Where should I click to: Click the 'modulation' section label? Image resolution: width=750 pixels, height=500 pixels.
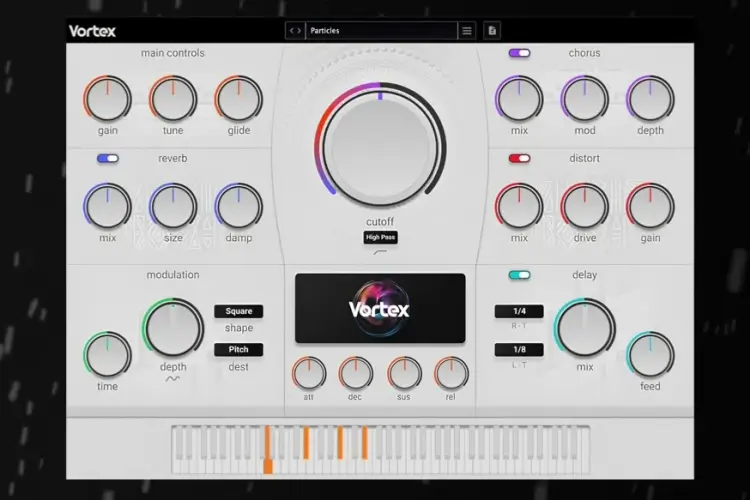[173, 275]
